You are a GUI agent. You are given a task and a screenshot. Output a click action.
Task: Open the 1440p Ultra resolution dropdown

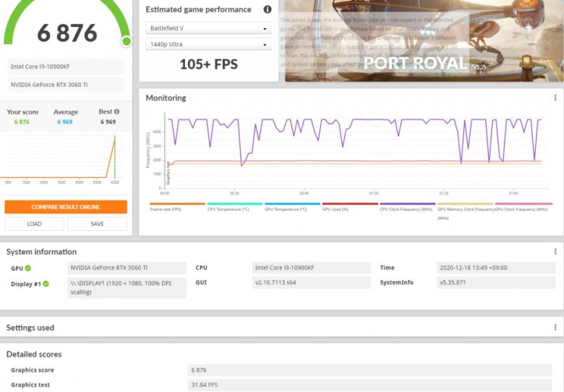pos(208,45)
